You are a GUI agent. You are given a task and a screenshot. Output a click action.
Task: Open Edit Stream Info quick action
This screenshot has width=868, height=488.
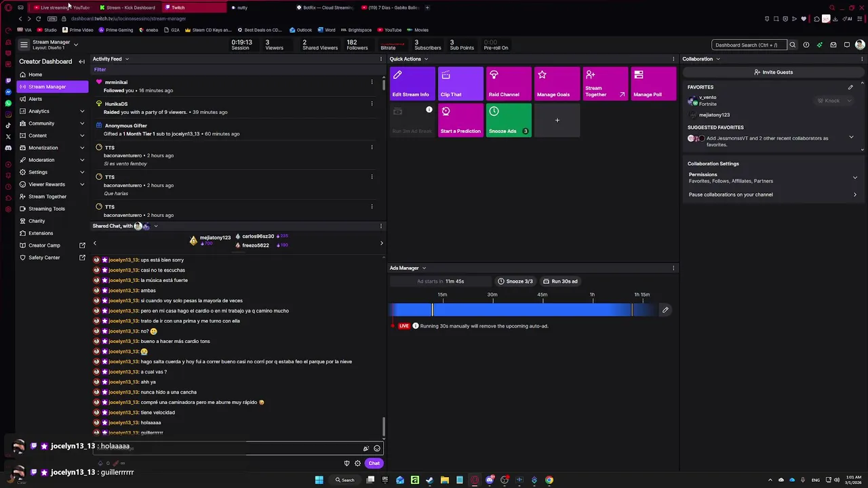(412, 84)
